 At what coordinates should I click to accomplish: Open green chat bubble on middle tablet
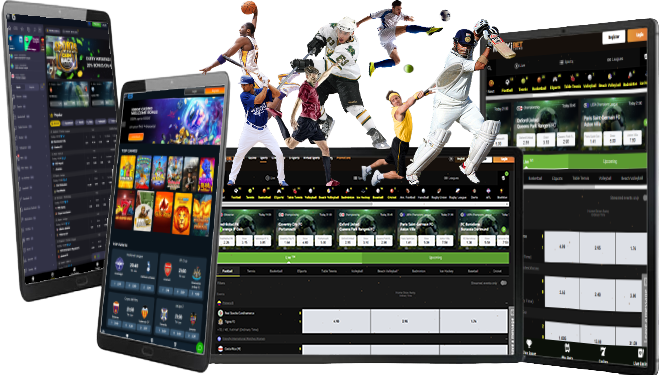[199, 347]
